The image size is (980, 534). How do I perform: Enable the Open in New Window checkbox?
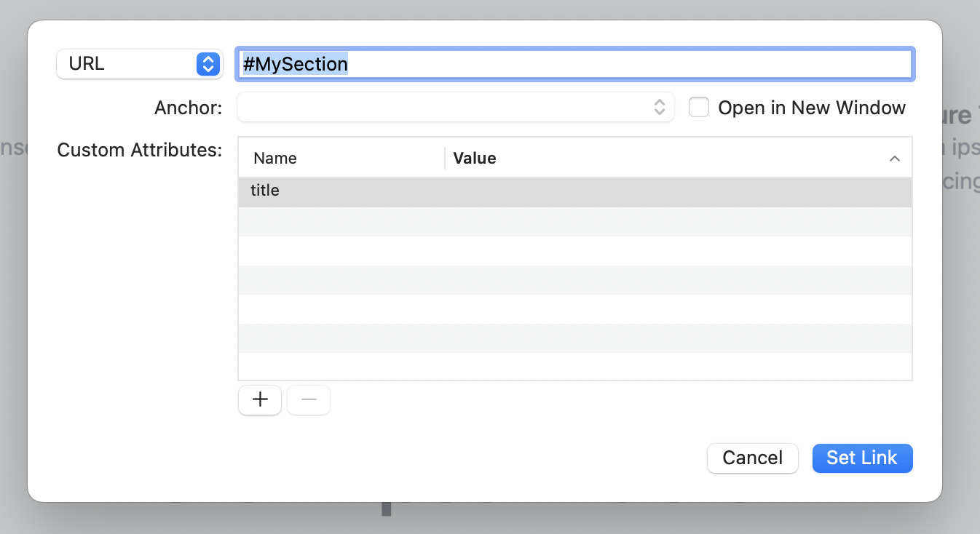pos(699,108)
